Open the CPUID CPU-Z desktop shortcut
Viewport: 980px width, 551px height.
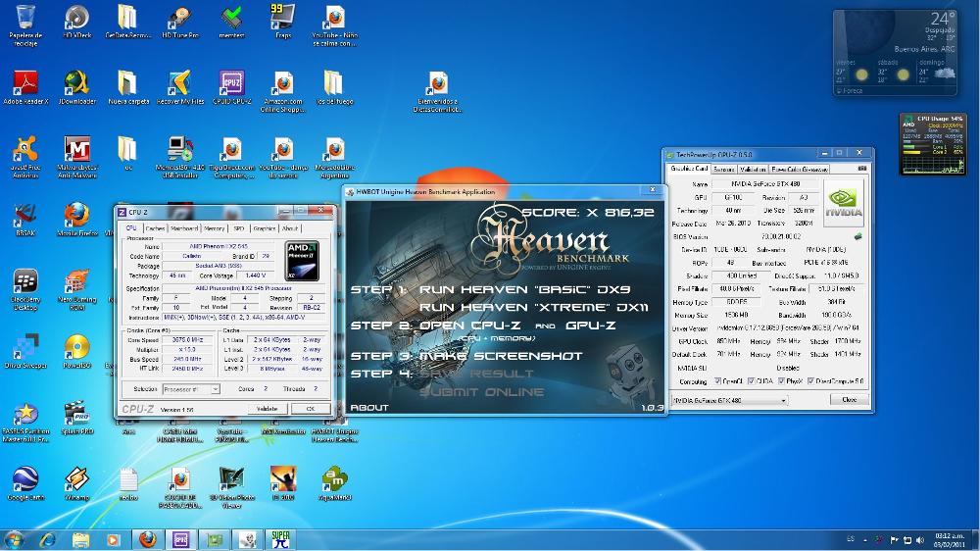232,87
